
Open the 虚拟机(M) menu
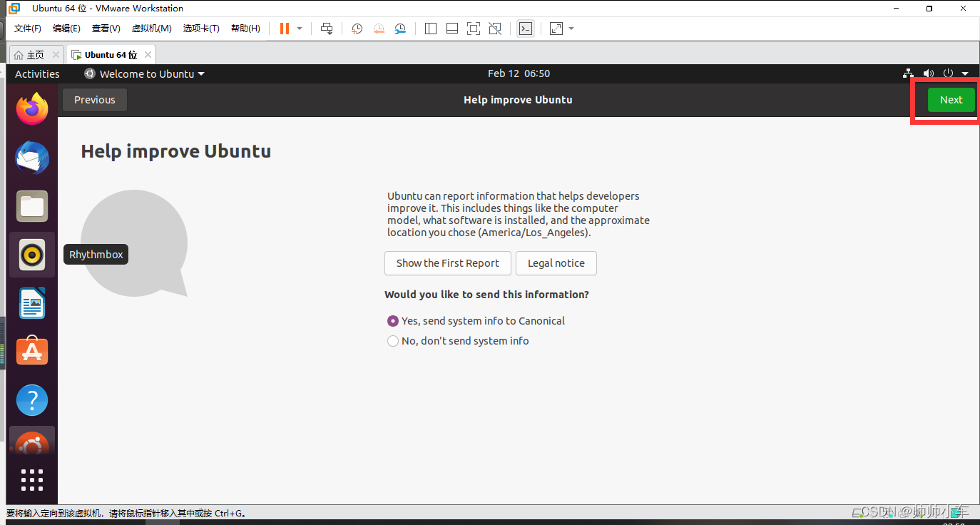[x=151, y=29]
